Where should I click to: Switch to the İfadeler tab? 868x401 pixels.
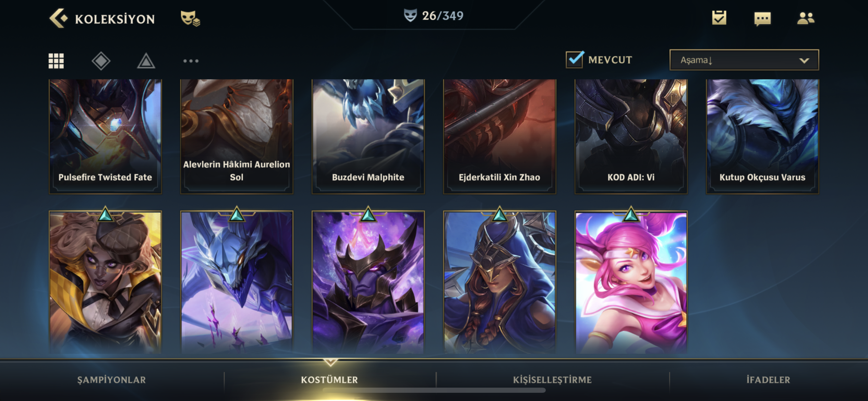pos(768,380)
